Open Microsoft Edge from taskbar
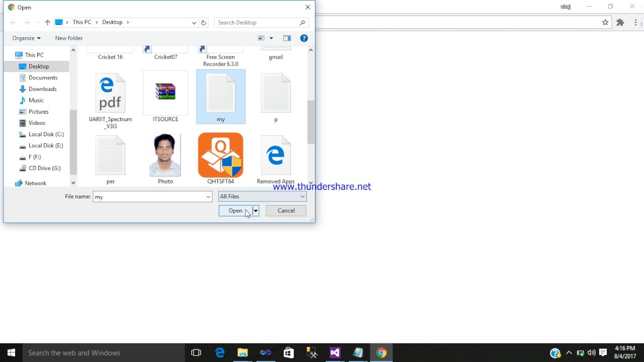644x362 pixels. pos(220,353)
